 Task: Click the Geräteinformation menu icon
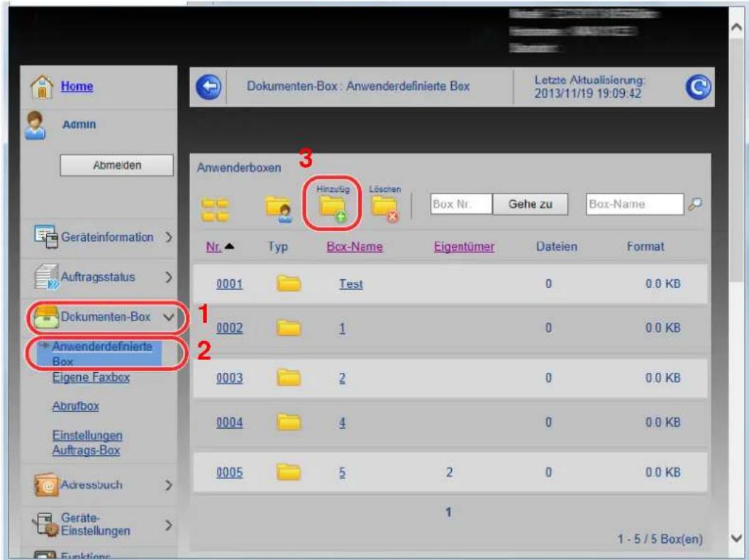(46, 237)
